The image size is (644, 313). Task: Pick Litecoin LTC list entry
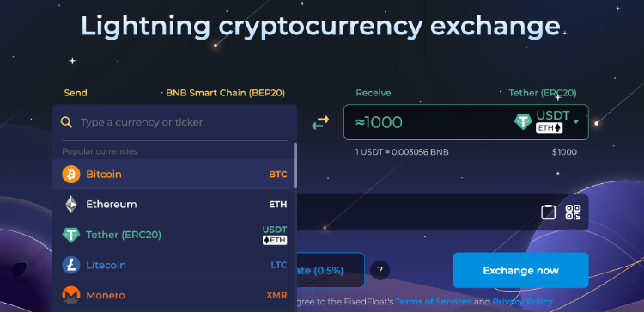point(174,265)
